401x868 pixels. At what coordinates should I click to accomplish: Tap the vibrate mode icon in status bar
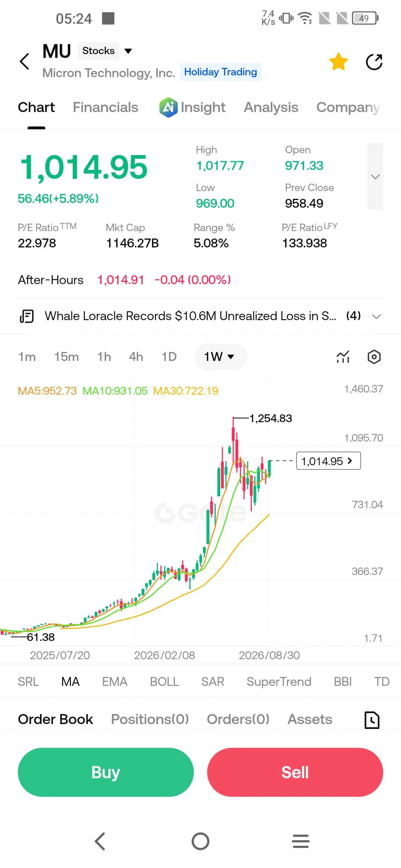286,18
